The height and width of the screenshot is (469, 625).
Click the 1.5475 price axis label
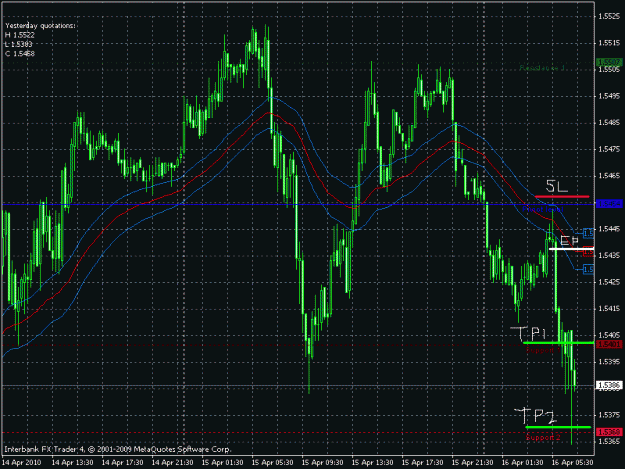click(x=609, y=149)
